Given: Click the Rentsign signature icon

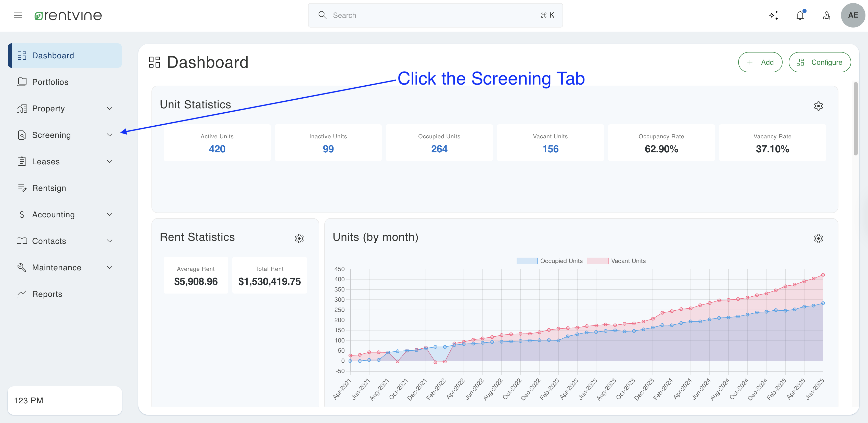Looking at the screenshot, I should [22, 188].
